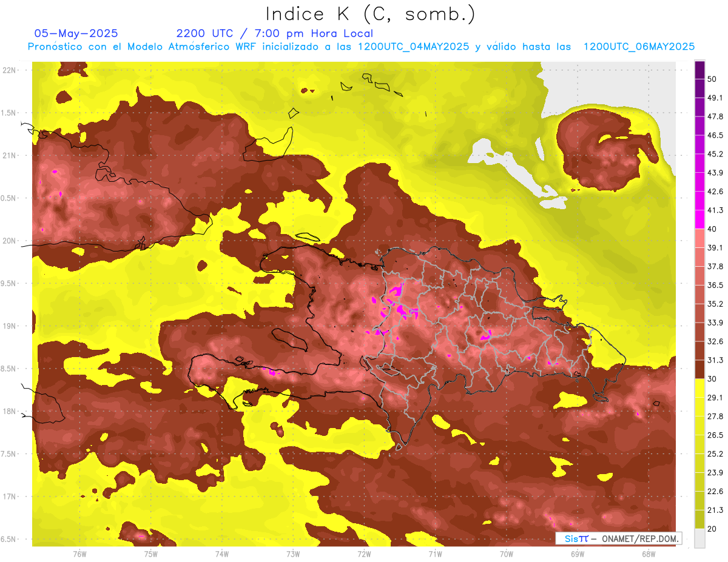Select the '30' legend value
The width and height of the screenshot is (728, 562).
coord(712,379)
